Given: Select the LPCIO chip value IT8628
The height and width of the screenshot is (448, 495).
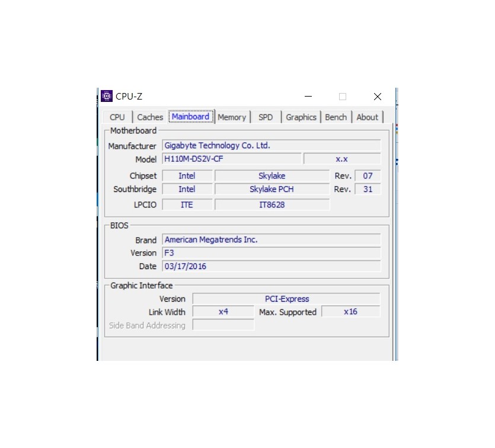Looking at the screenshot, I should 272,204.
